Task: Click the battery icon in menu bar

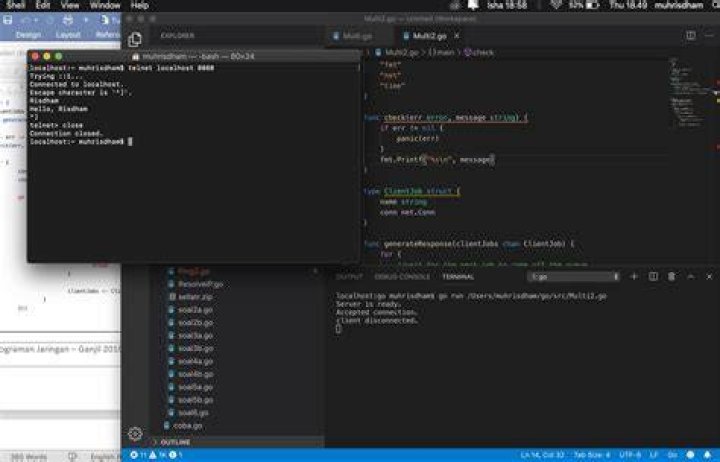Action: 593,6
